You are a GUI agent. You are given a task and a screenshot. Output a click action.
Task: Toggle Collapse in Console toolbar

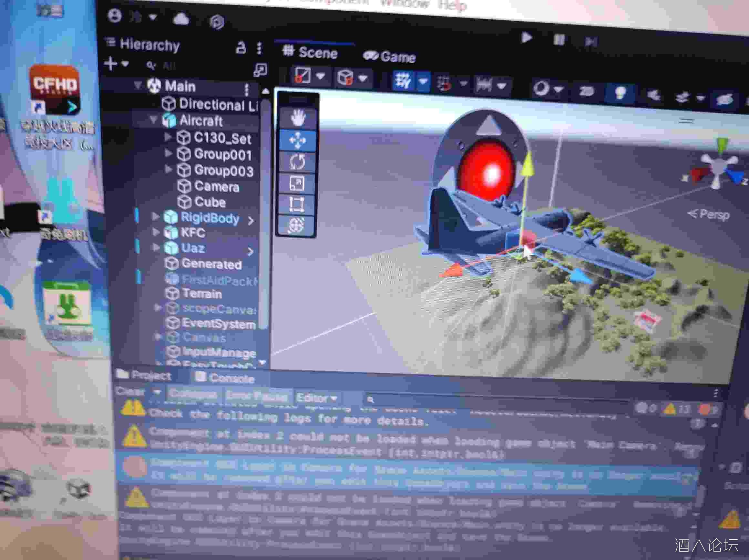(x=193, y=394)
